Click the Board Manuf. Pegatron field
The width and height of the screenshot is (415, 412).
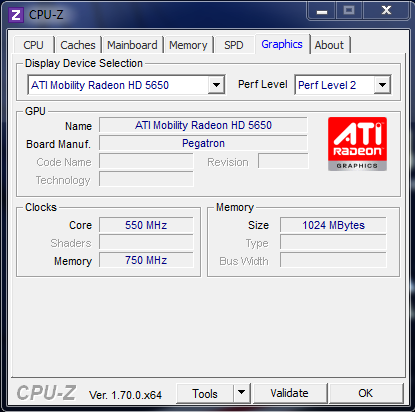203,143
